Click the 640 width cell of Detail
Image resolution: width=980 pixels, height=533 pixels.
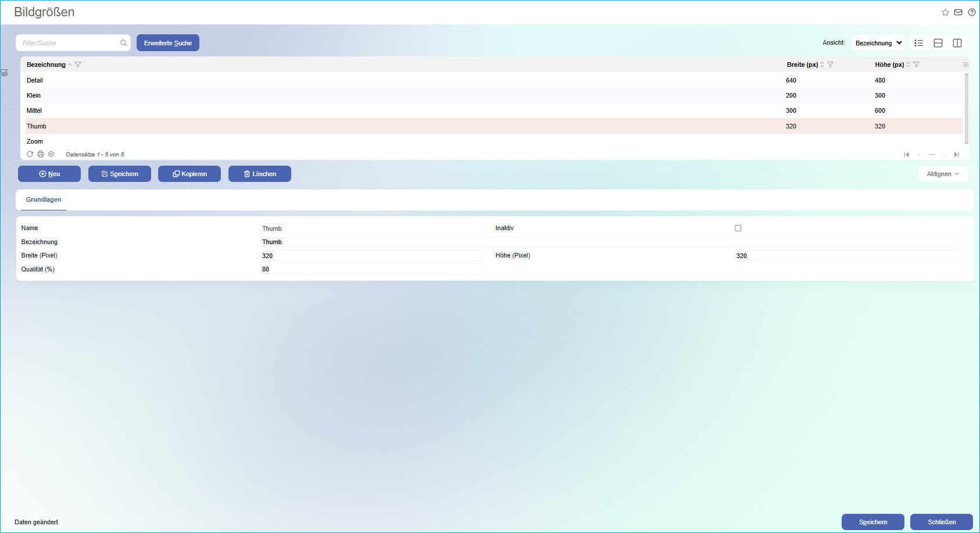tap(791, 80)
